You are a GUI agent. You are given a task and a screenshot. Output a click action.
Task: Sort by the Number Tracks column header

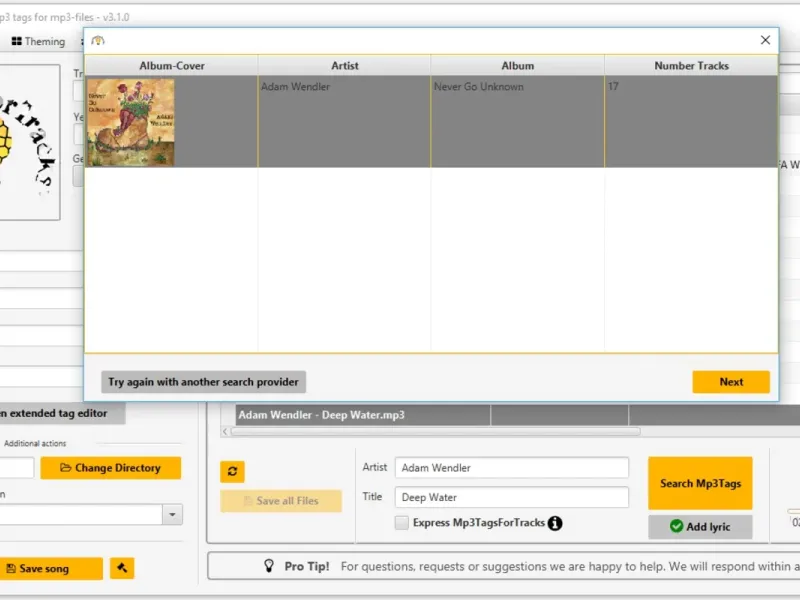pyautogui.click(x=691, y=66)
